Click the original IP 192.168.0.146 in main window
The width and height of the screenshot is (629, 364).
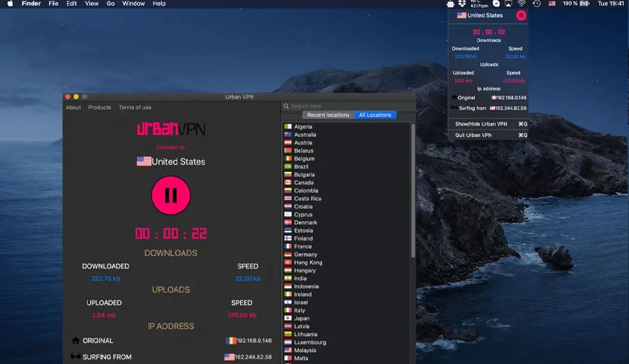click(254, 341)
